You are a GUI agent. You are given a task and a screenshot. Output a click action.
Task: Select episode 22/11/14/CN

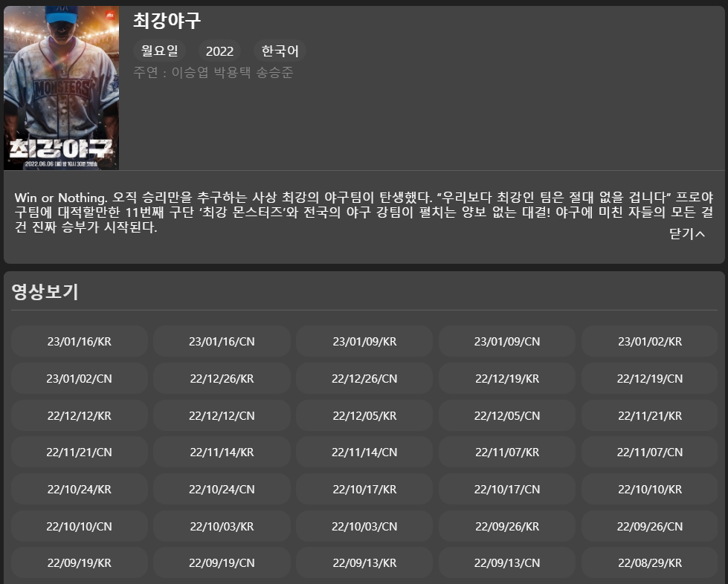[364, 452]
